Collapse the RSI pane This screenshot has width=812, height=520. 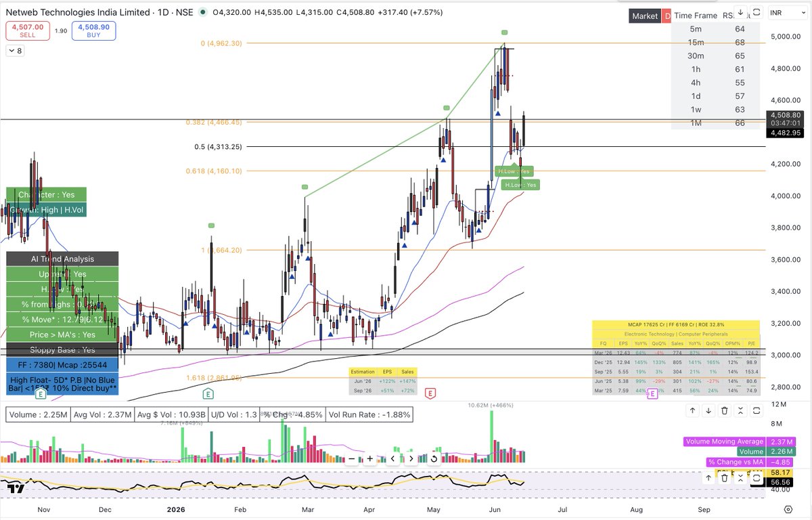point(740,478)
